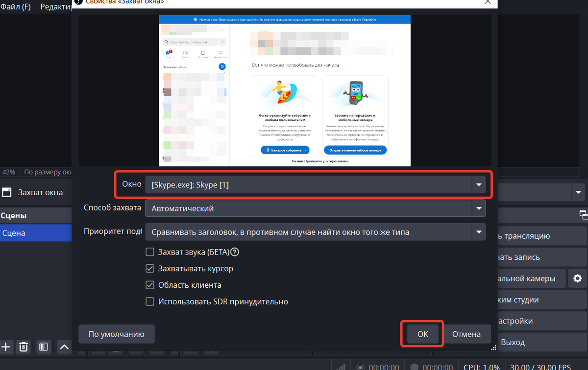Click the OK button
This screenshot has height=370, width=588.
point(422,334)
